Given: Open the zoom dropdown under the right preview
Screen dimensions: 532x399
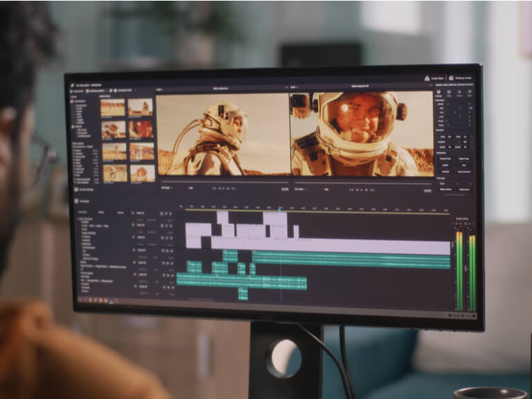Looking at the screenshot, I should pyautogui.click(x=299, y=189).
